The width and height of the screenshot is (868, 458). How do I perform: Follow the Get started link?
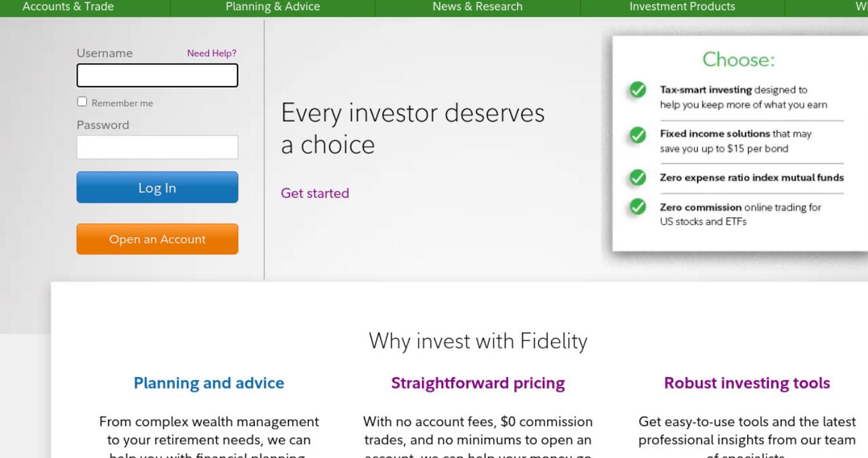315,193
